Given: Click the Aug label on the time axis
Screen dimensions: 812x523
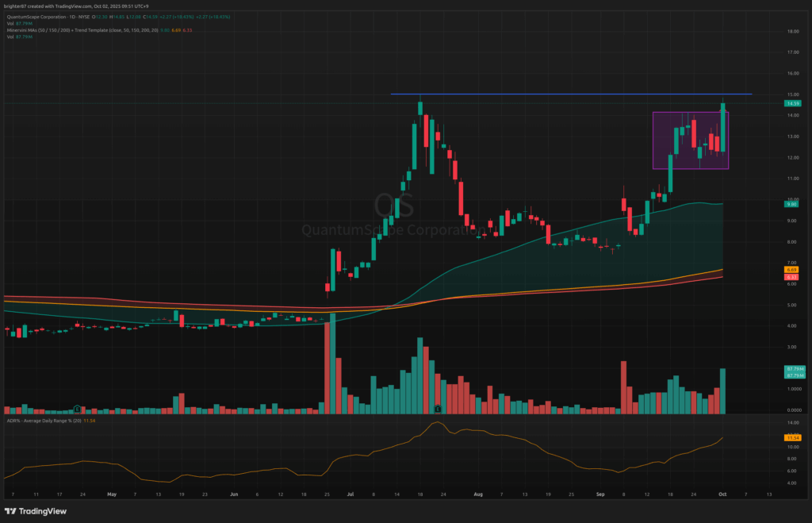Looking at the screenshot, I should click(477, 492).
